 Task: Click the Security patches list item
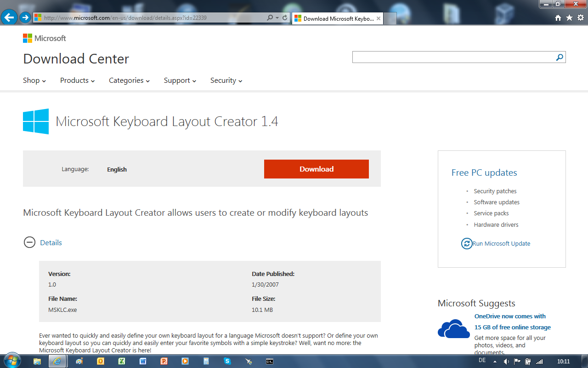point(495,191)
